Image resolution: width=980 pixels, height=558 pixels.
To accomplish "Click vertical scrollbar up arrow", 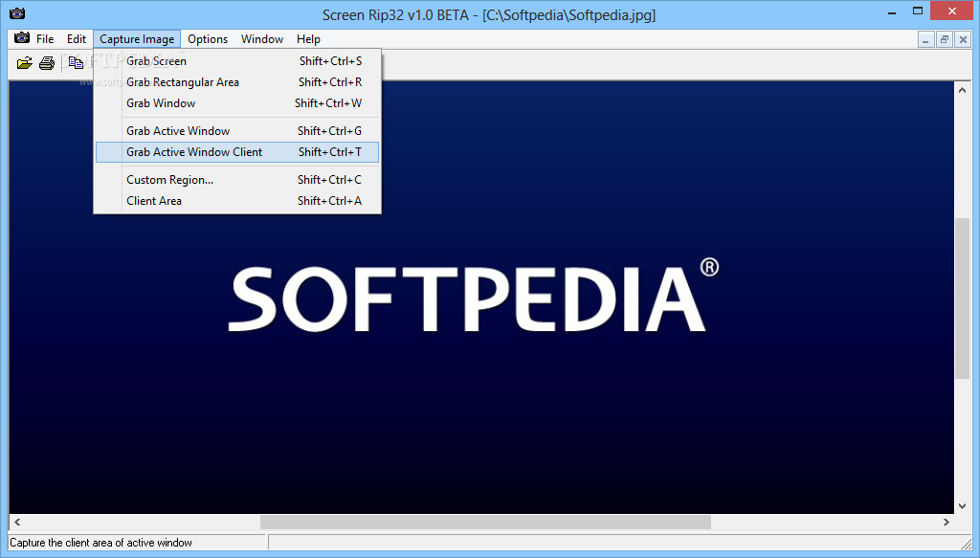I will point(962,90).
